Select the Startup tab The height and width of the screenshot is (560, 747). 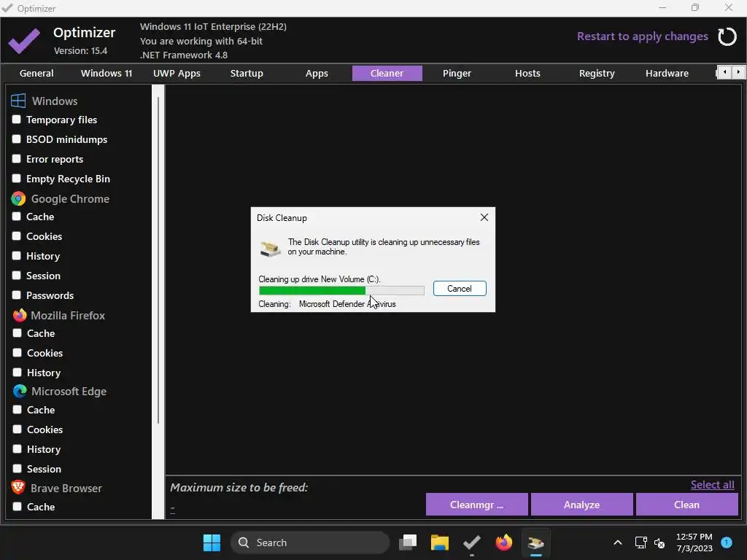247,74
